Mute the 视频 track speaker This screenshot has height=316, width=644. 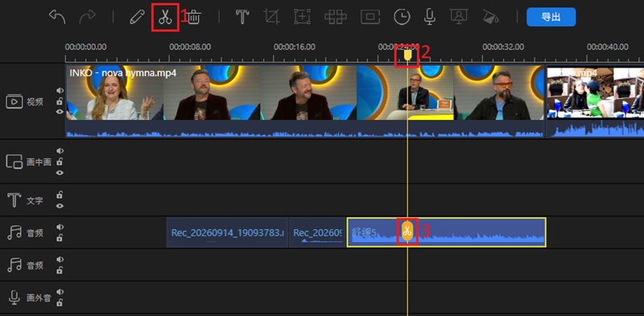(x=60, y=90)
